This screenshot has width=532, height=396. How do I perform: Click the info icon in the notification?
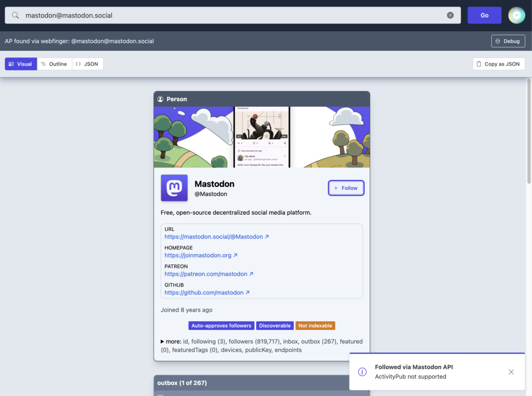pos(362,372)
